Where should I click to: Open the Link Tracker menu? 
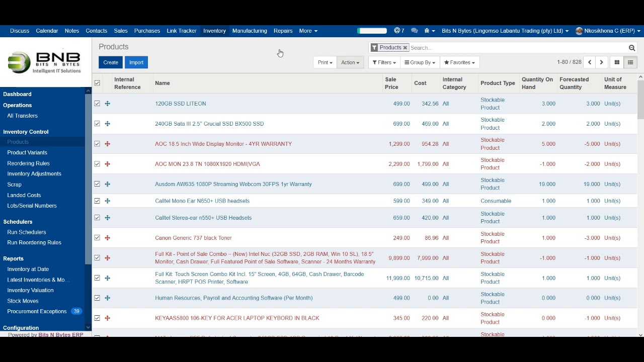(x=182, y=31)
